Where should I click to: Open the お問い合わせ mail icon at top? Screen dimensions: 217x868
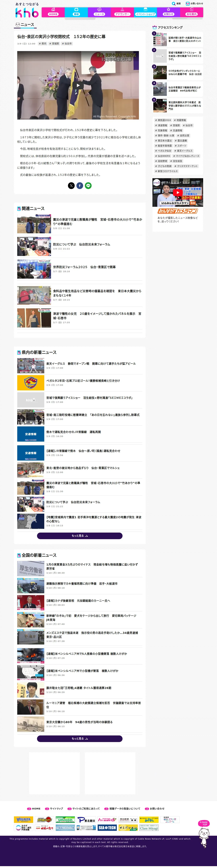[194, 4]
